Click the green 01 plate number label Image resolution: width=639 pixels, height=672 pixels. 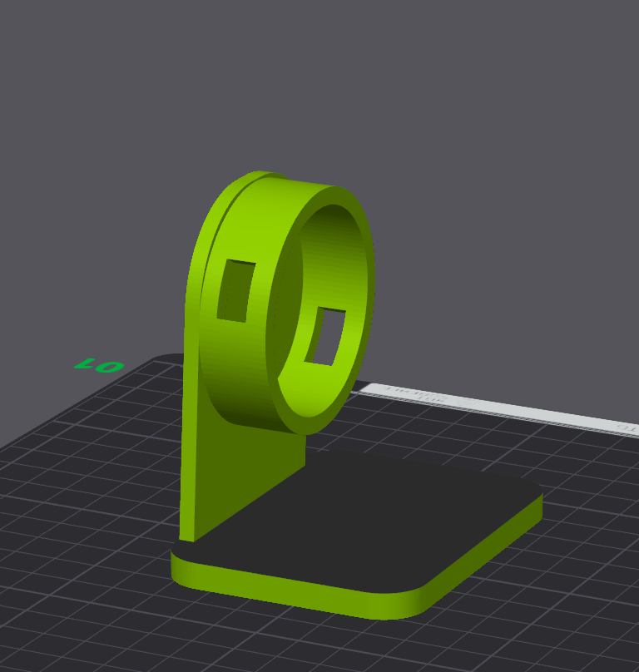99,366
